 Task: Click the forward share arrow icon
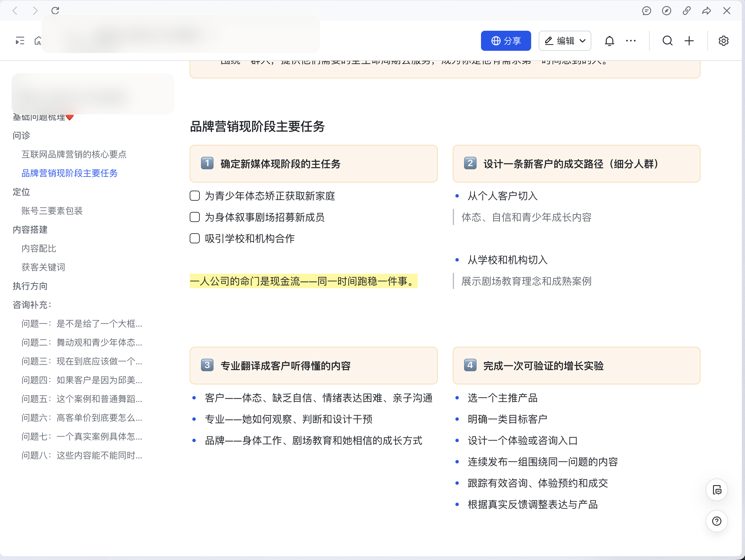707,11
